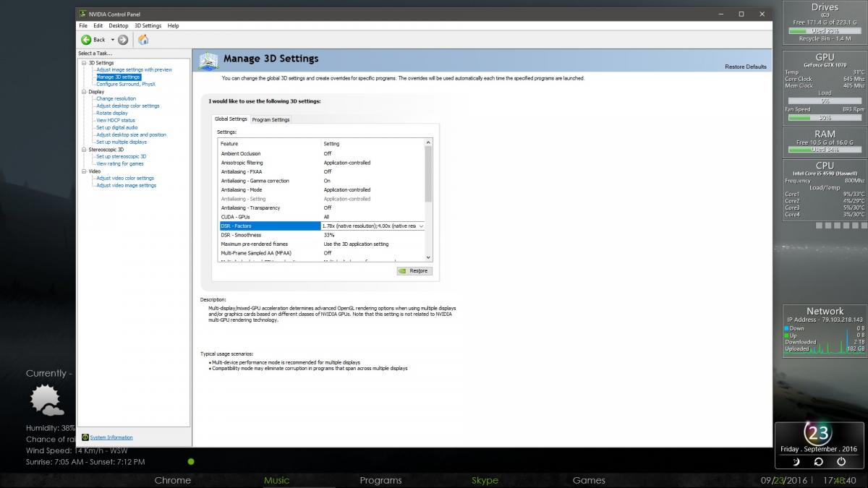Select the Anisotropic filtering row

pos(321,163)
